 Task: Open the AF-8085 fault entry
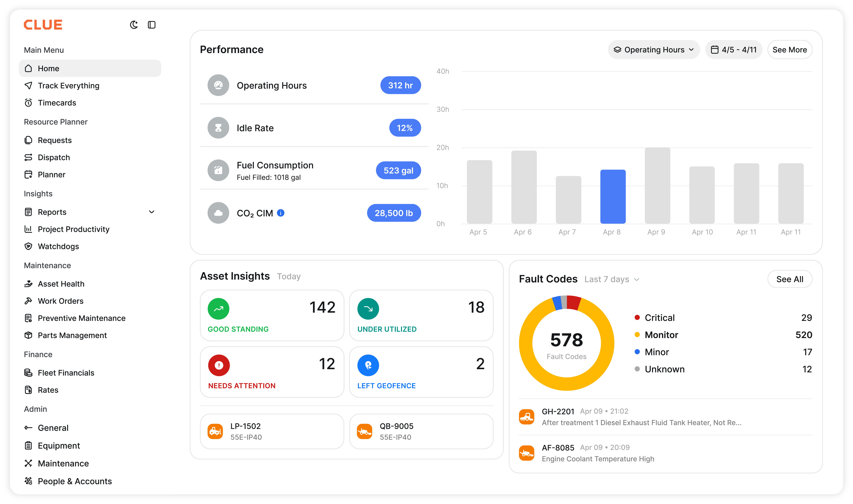point(666,453)
